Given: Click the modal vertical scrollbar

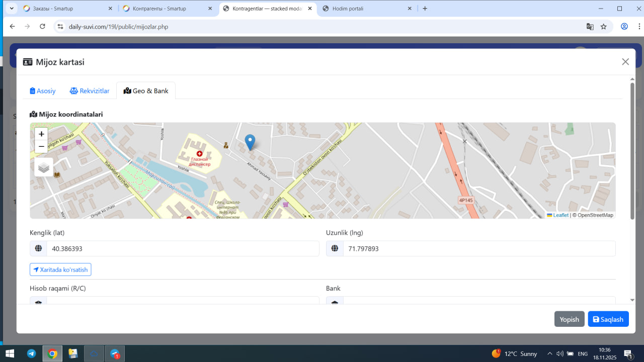Looking at the screenshot, I should pyautogui.click(x=632, y=151).
